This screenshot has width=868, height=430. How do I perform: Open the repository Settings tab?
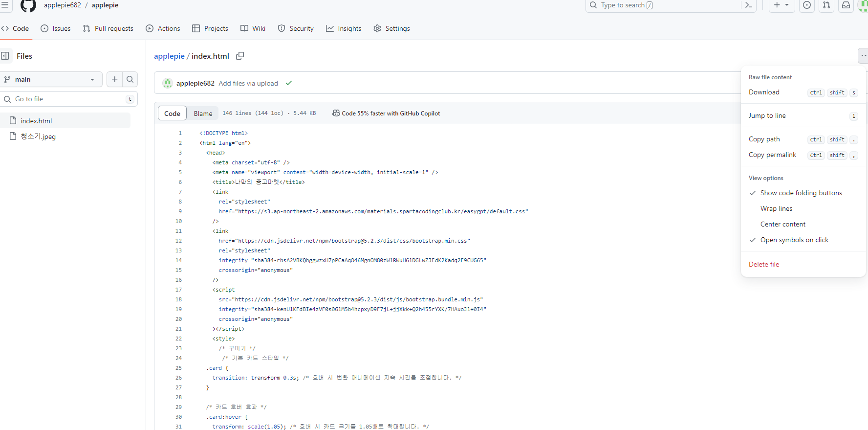pyautogui.click(x=391, y=28)
